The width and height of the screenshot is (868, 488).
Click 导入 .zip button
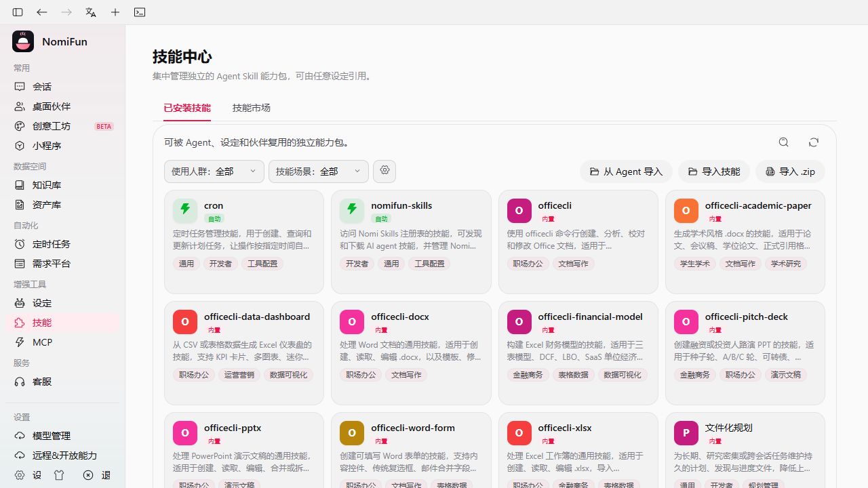790,171
